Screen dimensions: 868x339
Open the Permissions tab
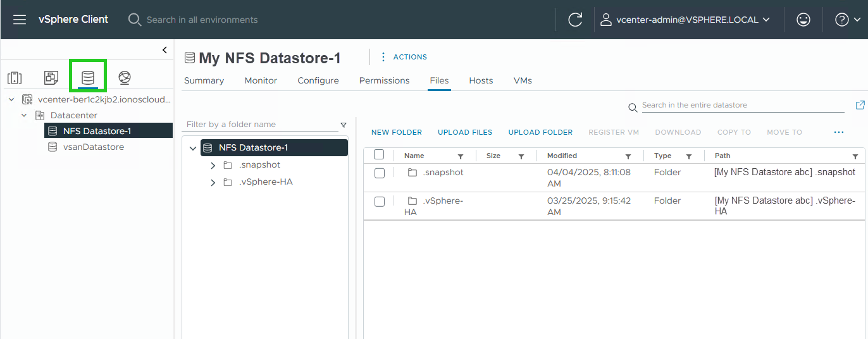[x=384, y=80]
